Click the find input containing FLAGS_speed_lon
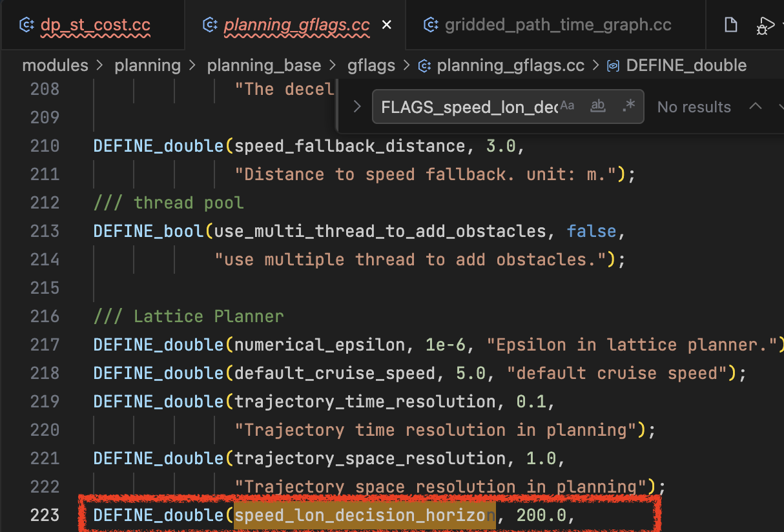 click(x=468, y=107)
